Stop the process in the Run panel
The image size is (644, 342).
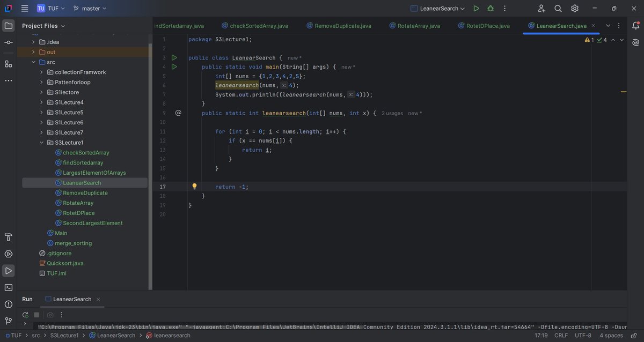36,315
